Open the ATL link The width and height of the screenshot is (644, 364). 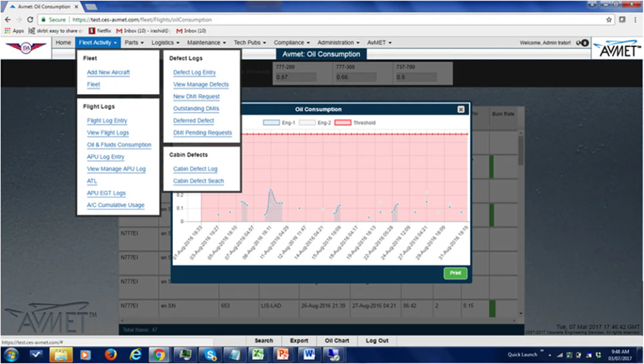tap(92, 181)
